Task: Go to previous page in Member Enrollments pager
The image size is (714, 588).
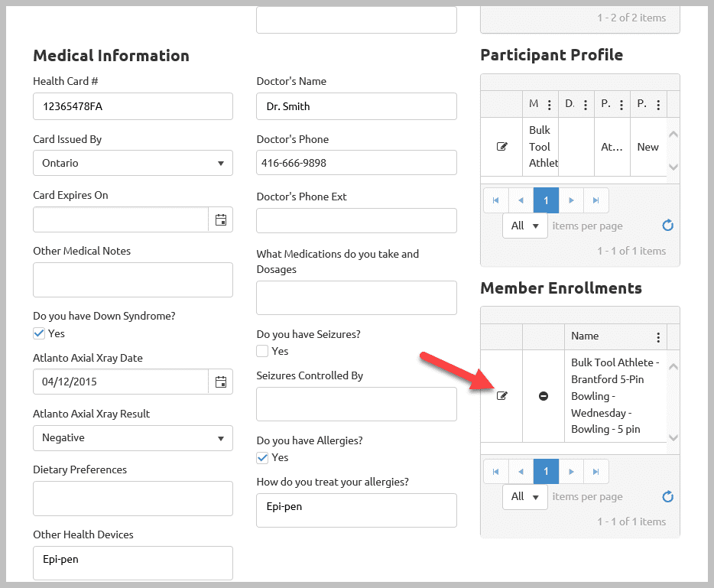Action: coord(521,472)
